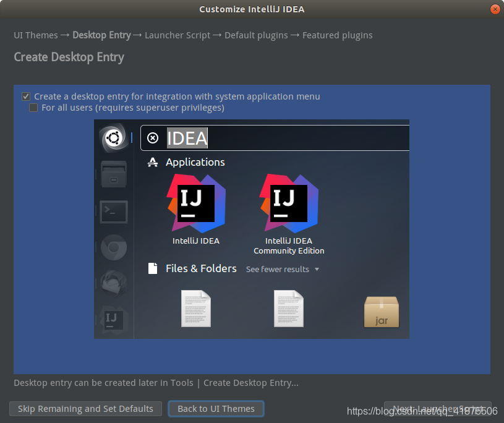Close the Customize IntelliJ IDEA dialog
Image resolution: width=504 pixels, height=423 pixels.
pos(495,9)
